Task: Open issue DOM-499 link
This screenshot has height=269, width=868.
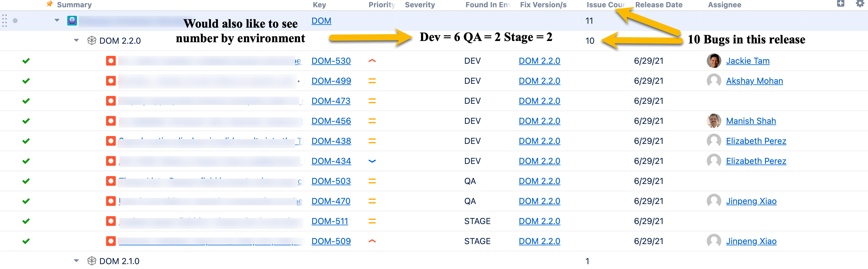Action: (x=331, y=81)
